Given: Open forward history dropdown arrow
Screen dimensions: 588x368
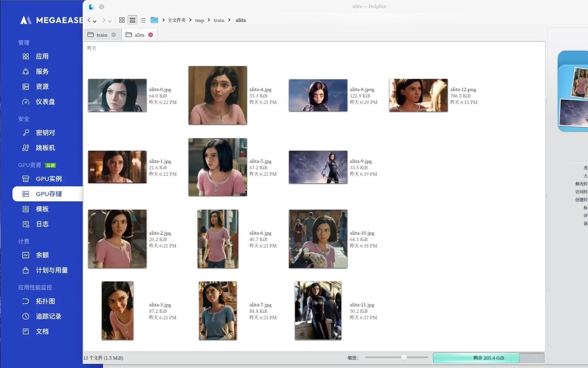Looking at the screenshot, I should [109, 21].
